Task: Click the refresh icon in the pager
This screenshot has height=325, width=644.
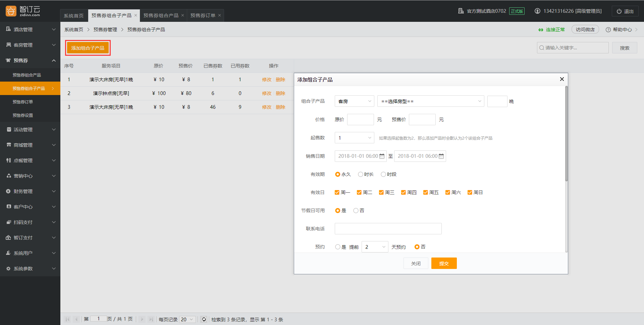Action: pos(204,319)
